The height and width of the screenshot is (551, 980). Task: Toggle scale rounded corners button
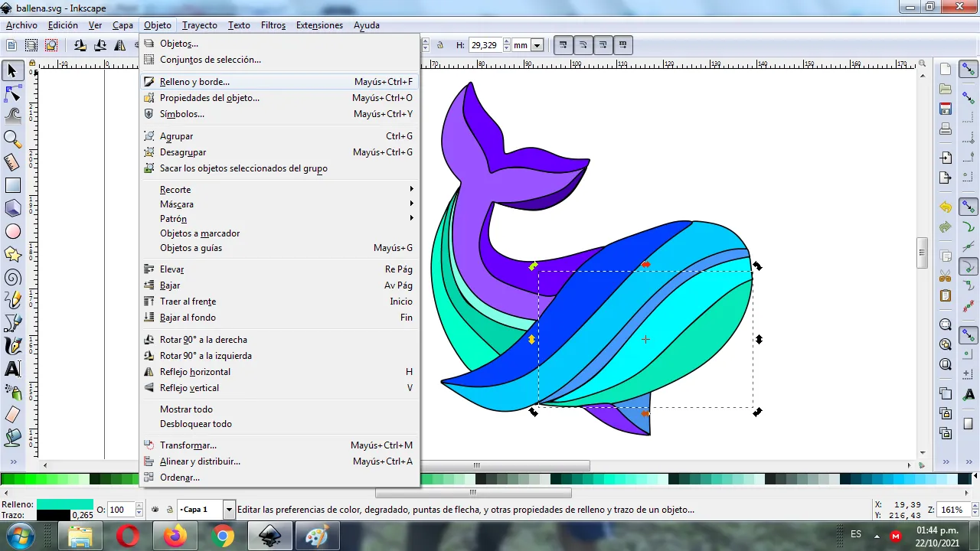click(x=583, y=45)
